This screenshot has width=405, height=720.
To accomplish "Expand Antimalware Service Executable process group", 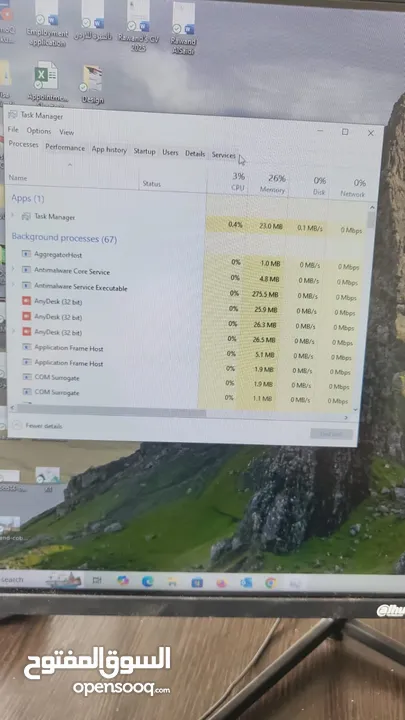I will [13, 284].
